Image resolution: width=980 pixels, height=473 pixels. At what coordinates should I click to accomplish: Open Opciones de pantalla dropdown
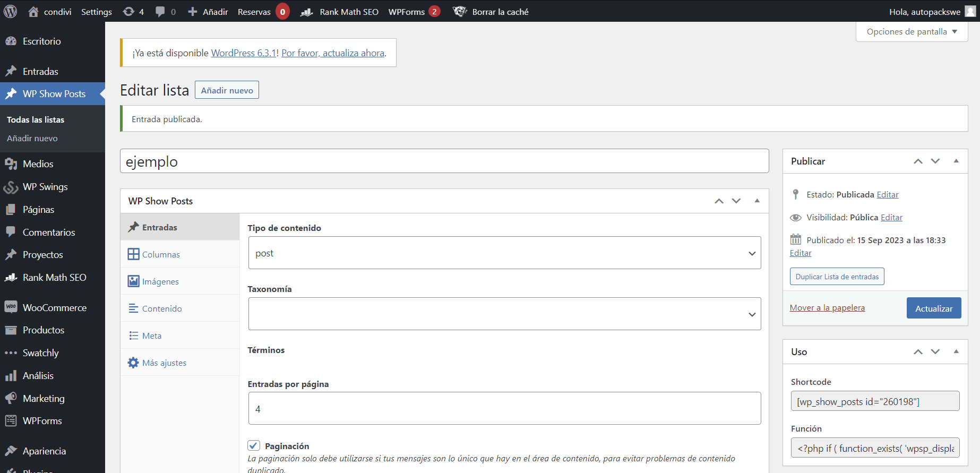pyautogui.click(x=912, y=32)
